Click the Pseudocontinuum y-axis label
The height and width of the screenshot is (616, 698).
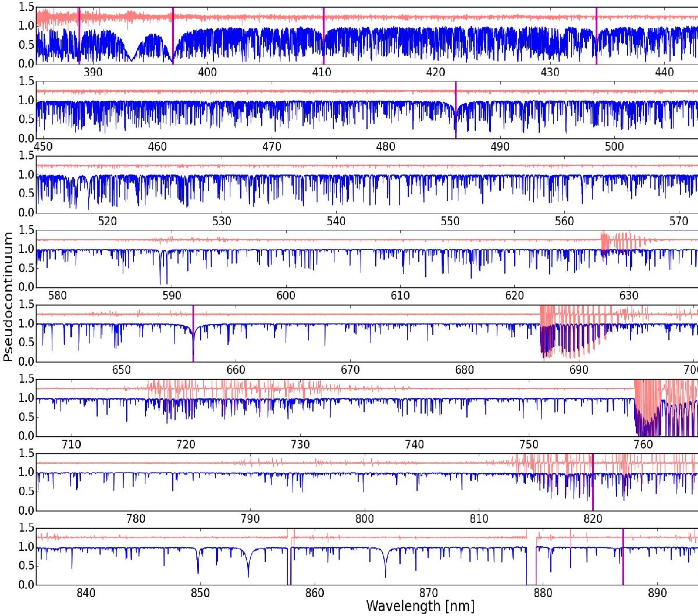pyautogui.click(x=8, y=297)
